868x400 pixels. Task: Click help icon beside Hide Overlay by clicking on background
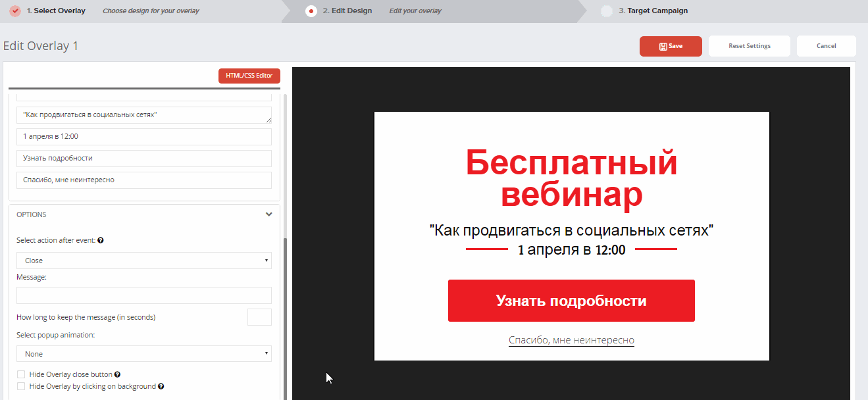[x=161, y=386]
